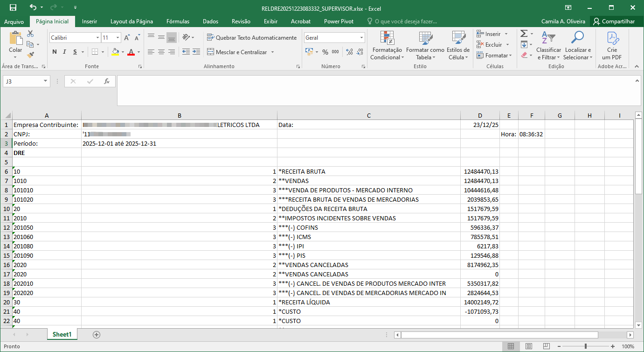Click the Format Painter brush icon

pos(30,55)
